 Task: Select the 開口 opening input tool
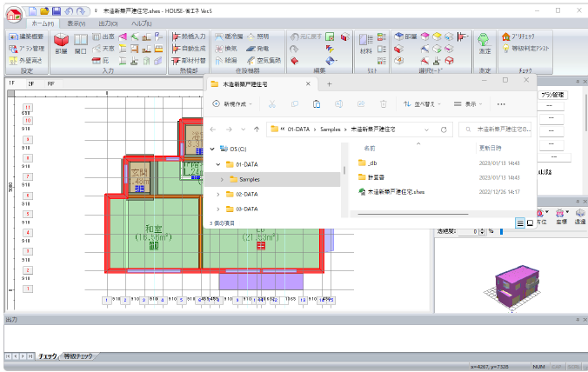point(80,43)
